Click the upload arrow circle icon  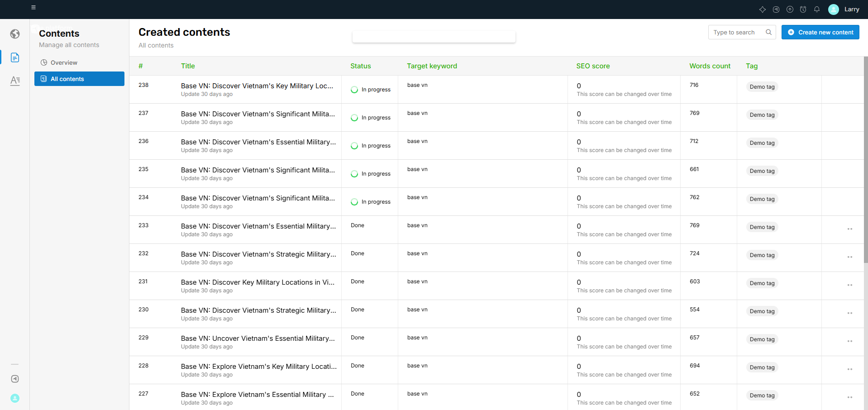790,10
